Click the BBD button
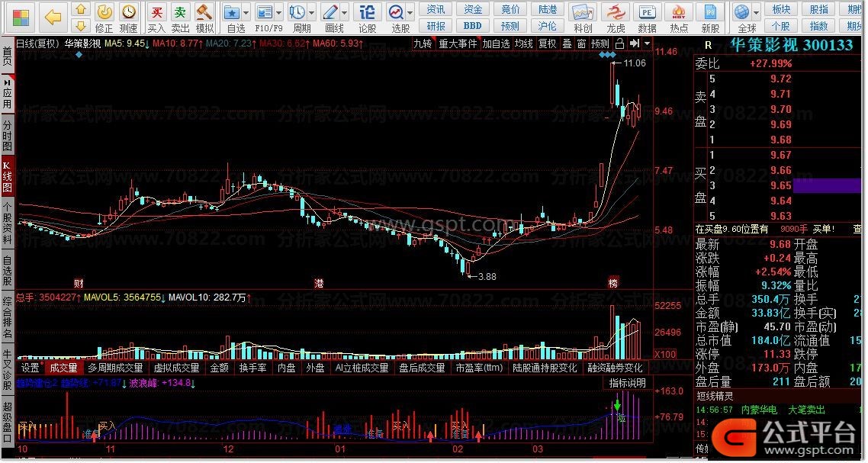 473,25
